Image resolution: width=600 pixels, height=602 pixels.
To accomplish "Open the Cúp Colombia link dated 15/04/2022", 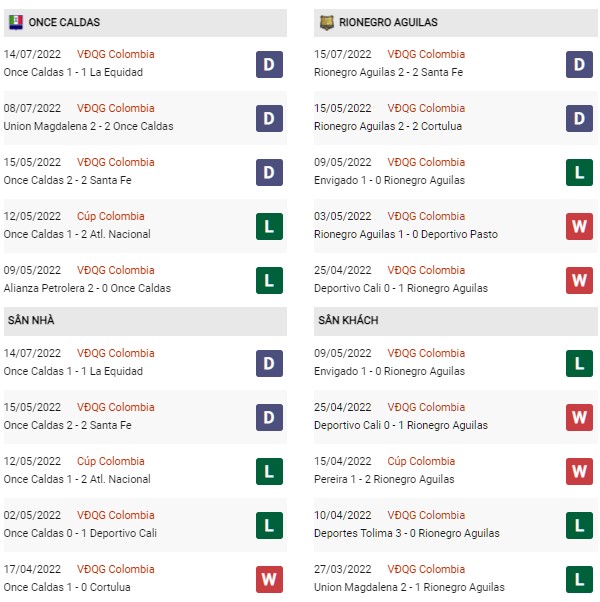I will (421, 461).
